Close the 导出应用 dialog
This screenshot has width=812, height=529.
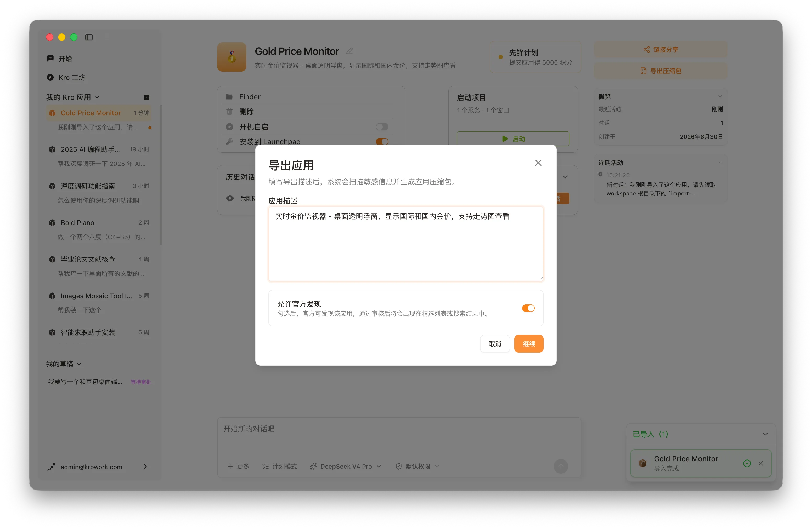pos(538,163)
